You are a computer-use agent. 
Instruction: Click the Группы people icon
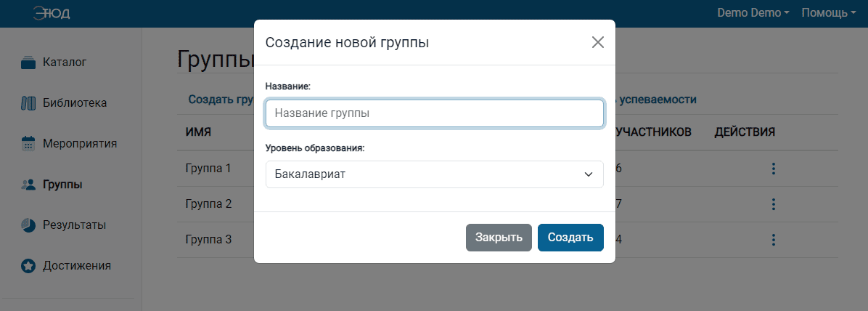click(x=28, y=185)
